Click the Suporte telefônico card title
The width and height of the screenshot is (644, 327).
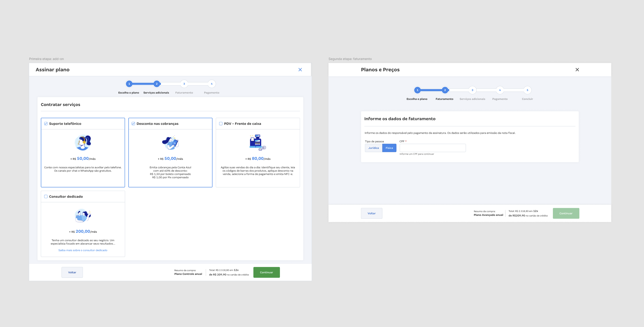point(65,124)
